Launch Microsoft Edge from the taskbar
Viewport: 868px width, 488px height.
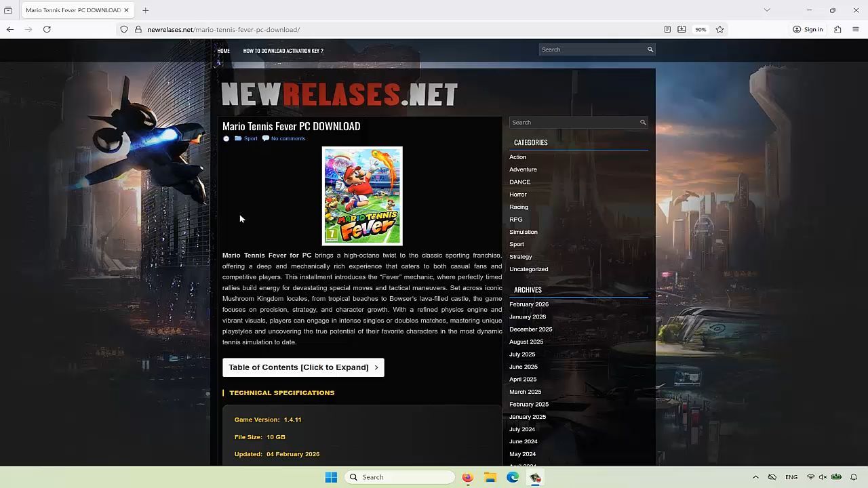513,477
